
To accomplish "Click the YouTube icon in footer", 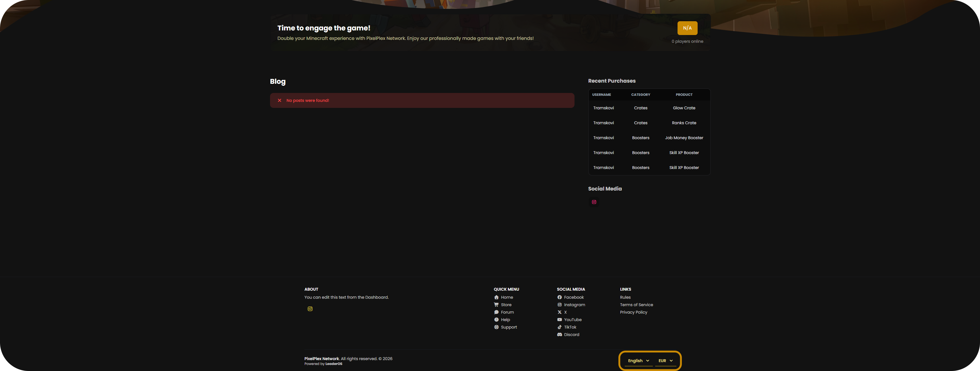I will [559, 320].
